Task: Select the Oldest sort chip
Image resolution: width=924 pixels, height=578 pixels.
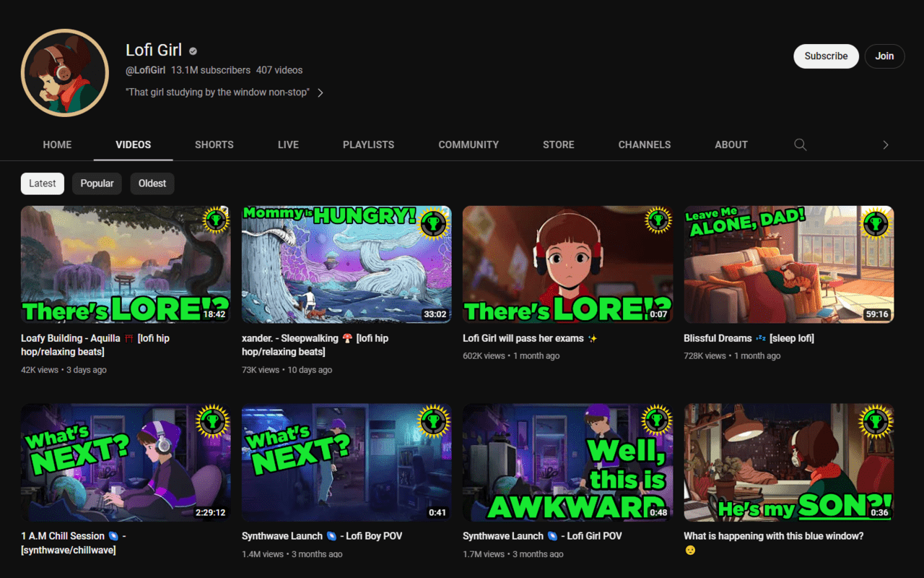Action: 152,184
